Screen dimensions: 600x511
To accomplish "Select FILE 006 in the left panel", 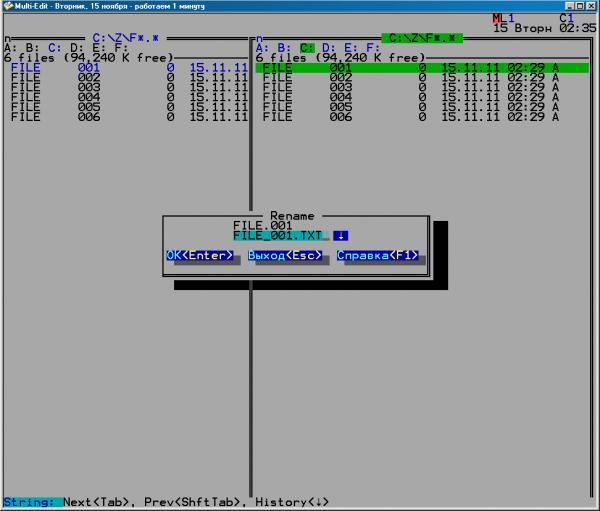I will (90, 117).
